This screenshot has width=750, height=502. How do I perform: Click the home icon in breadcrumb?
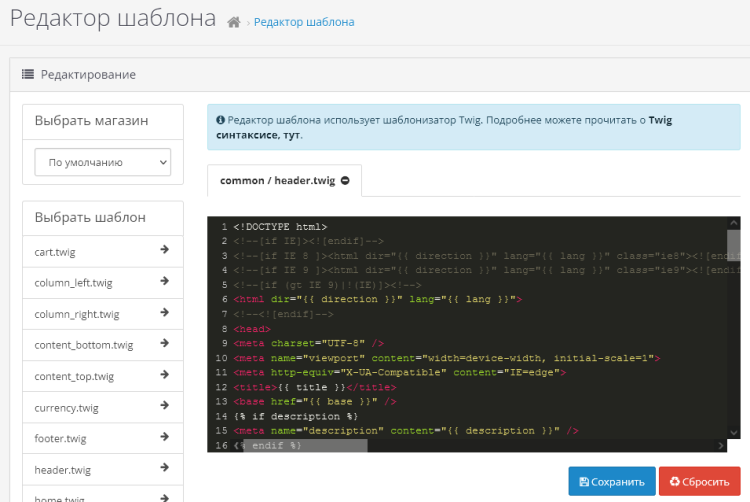(234, 22)
